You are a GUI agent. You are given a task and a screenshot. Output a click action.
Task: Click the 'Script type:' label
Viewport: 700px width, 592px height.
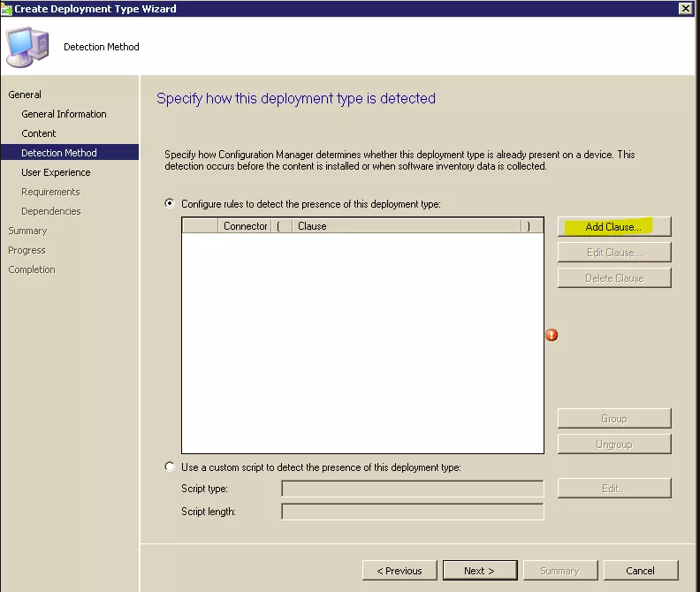pyautogui.click(x=204, y=489)
